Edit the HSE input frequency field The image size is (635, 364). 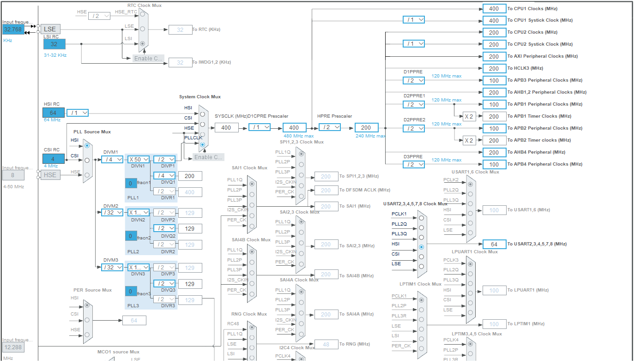[14, 175]
